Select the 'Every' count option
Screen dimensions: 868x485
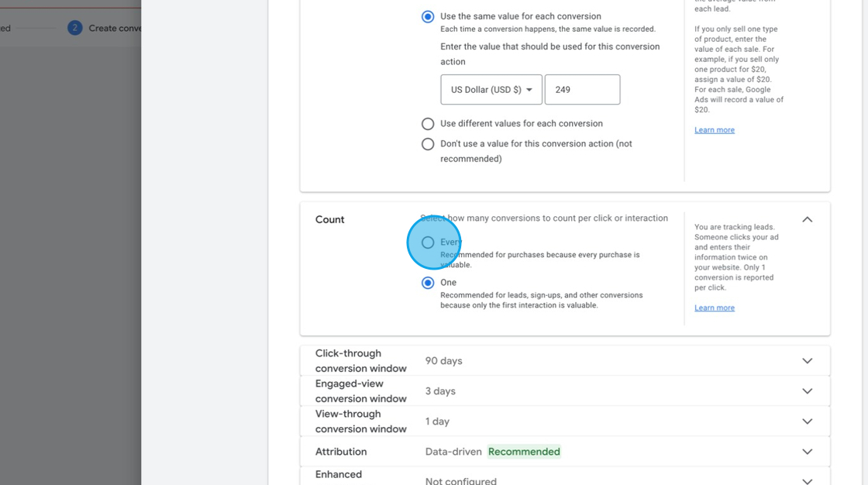(x=428, y=242)
